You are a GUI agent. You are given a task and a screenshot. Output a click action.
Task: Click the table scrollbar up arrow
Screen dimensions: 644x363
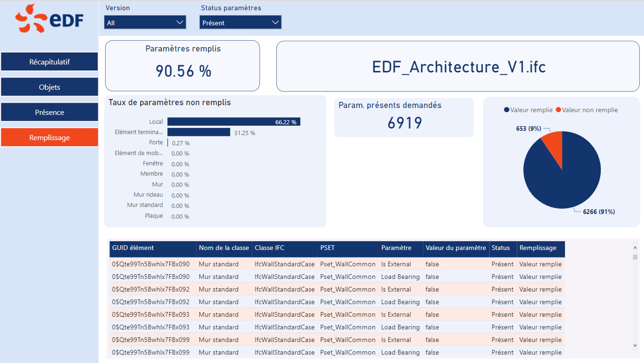click(635, 247)
